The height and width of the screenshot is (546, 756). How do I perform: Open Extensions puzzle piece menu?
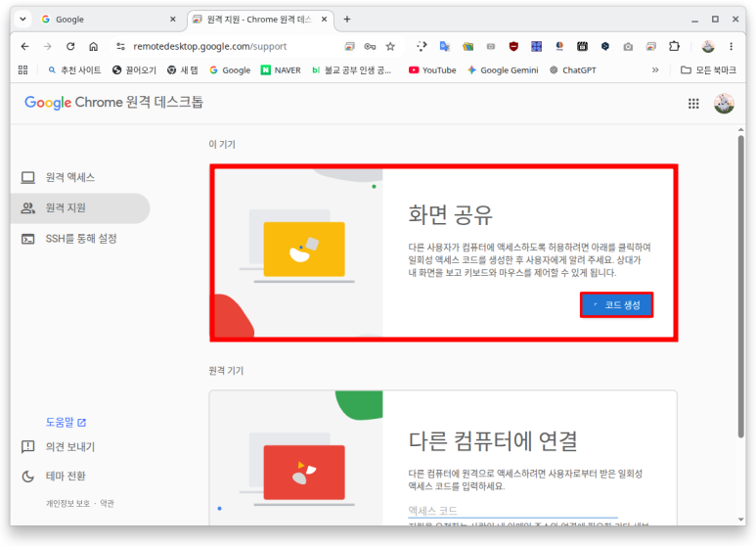point(674,46)
